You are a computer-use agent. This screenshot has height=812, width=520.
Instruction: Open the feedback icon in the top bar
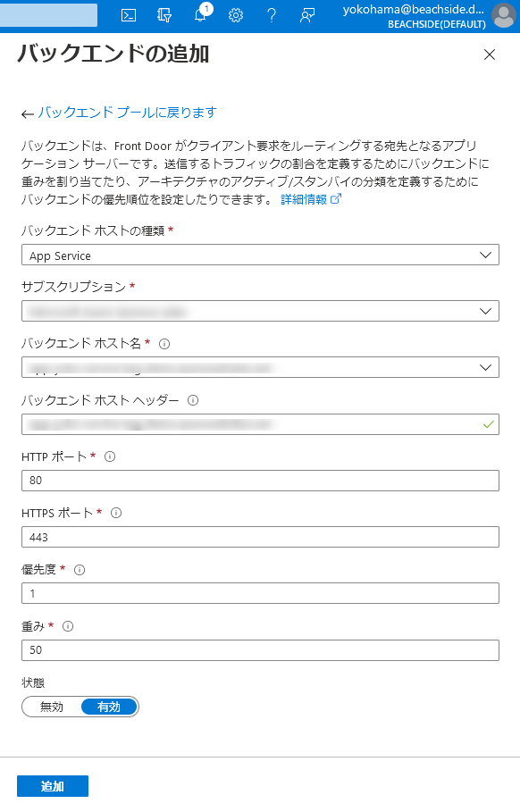click(306, 15)
